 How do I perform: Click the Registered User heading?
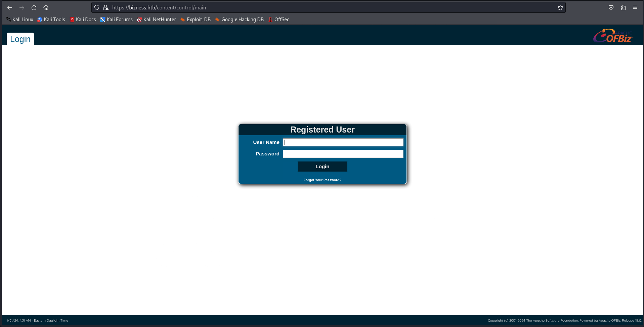pos(323,130)
